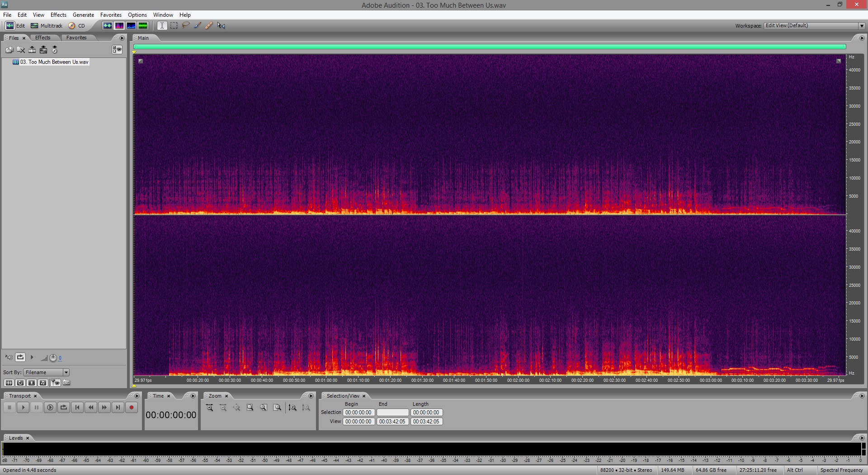Click Zoom In Vertically icon
868x475 pixels.
(292, 408)
